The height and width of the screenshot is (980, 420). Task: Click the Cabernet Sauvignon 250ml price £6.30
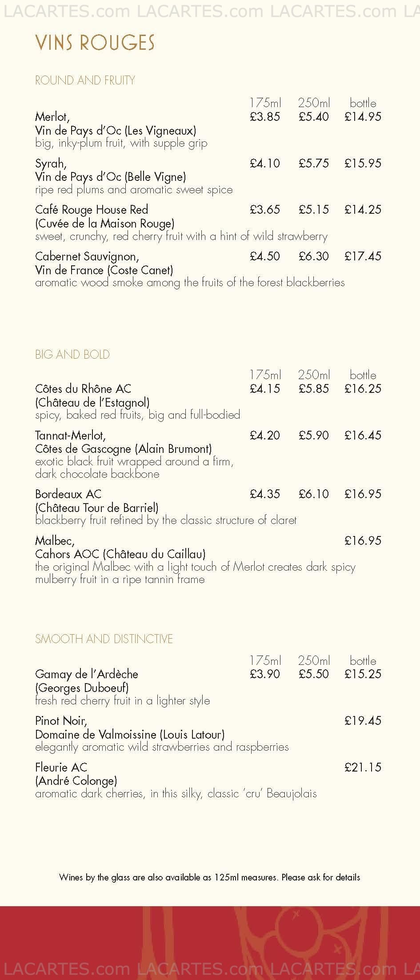tap(314, 256)
